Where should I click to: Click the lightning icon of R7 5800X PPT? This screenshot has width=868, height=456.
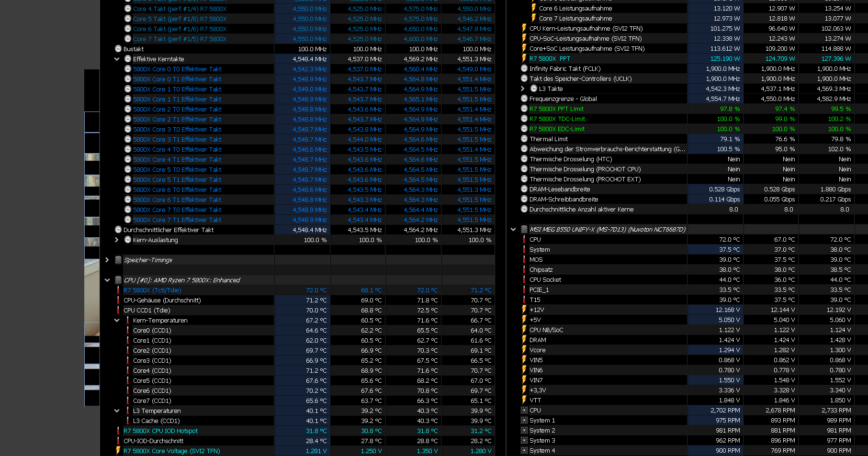[x=524, y=58]
